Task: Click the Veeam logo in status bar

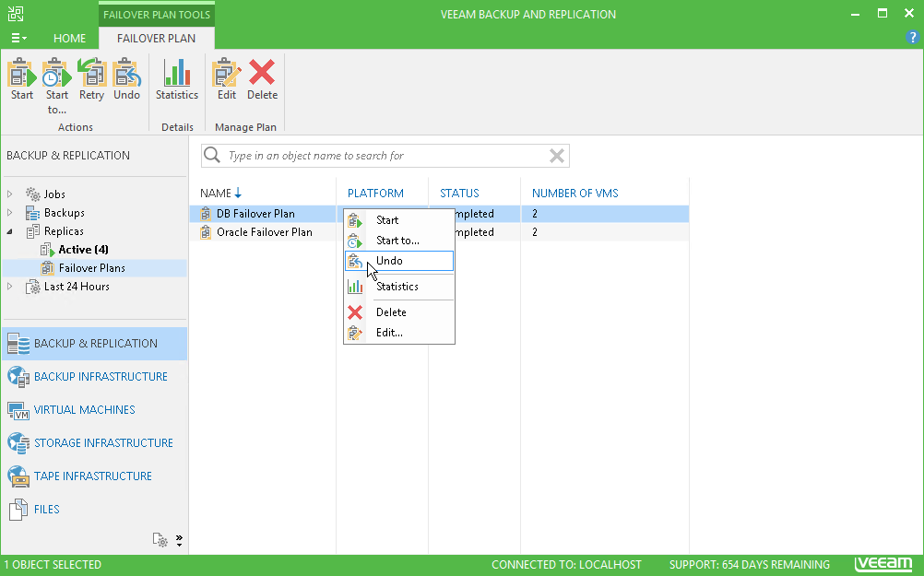Action: pos(883,564)
